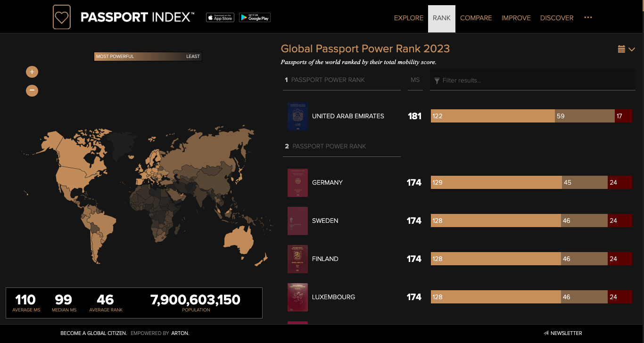644x343 pixels.
Task: Go to the Explore tab
Action: coord(409,18)
